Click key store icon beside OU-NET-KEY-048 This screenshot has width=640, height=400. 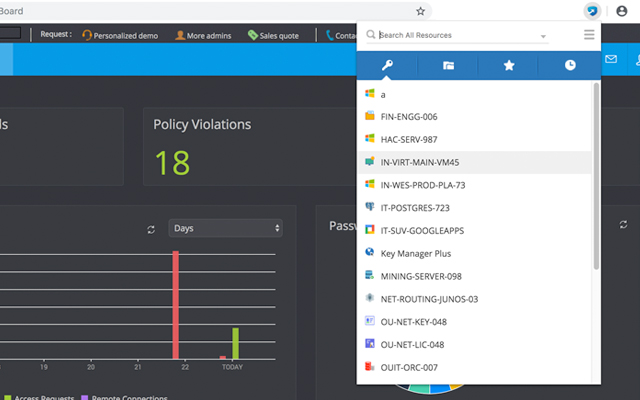point(370,320)
